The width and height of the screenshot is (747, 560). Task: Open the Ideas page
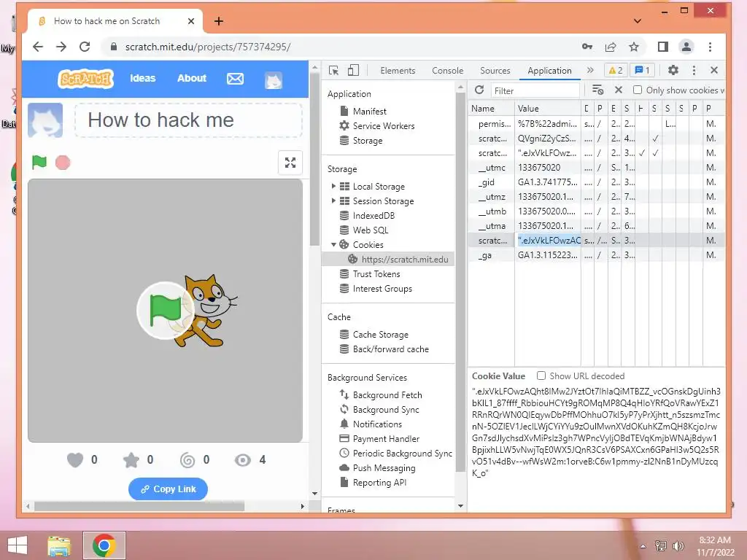(143, 78)
